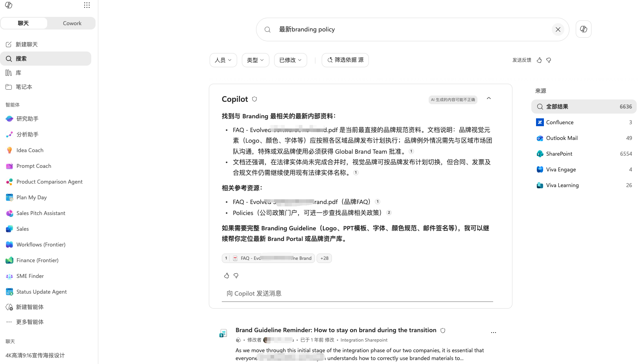Screen dimensions: 643x364
Task: Filter results by Confluence source
Action: 584,122
